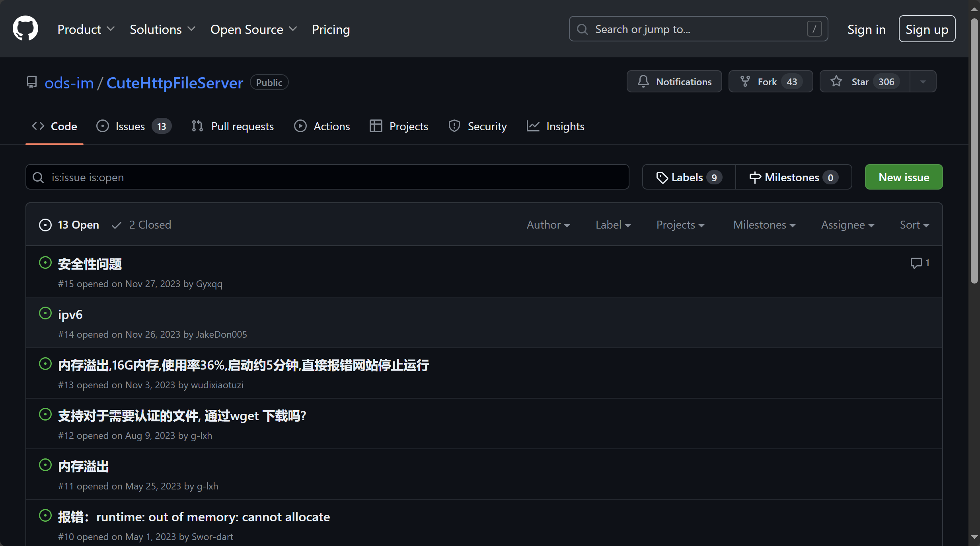
Task: Click the fork icon in Fork button
Action: [x=745, y=82]
